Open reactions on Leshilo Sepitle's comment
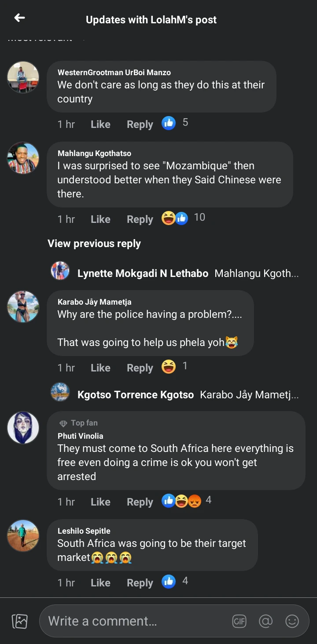Screen dimensions: 317x644 (x=175, y=582)
